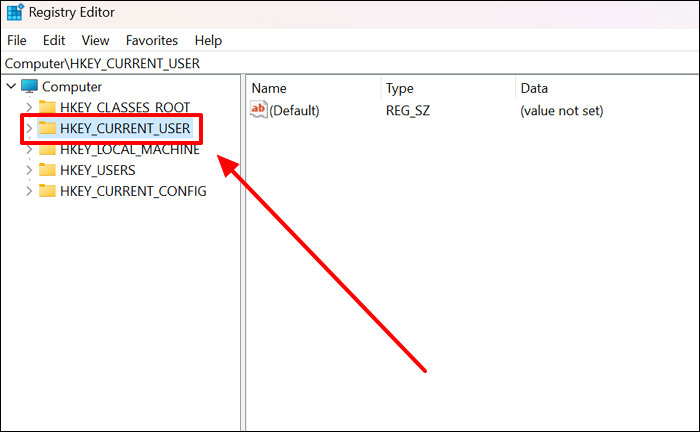Open the Favorites menu

(x=151, y=41)
